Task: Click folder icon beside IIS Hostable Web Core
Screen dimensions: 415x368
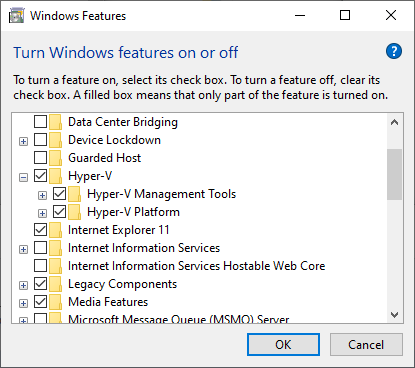Action: point(55,266)
